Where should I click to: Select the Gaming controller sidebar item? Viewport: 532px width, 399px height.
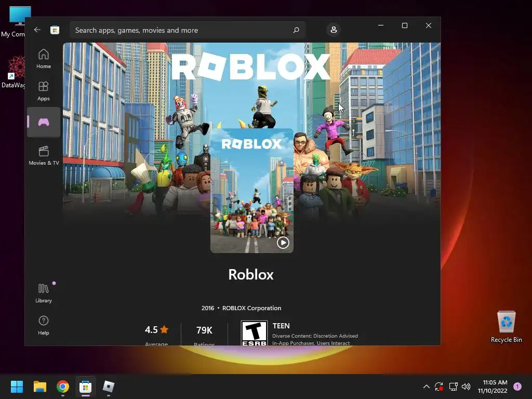pyautogui.click(x=44, y=122)
